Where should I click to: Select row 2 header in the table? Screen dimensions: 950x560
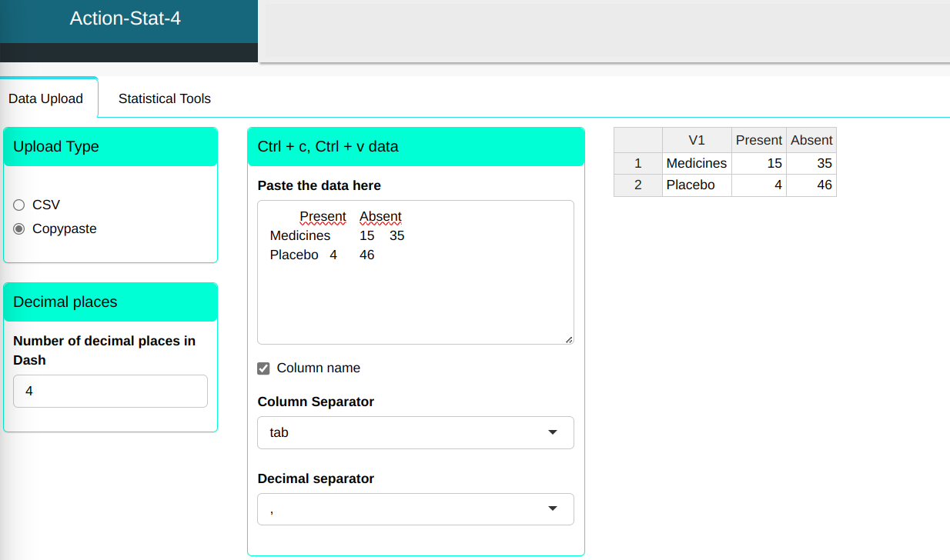[x=637, y=185]
